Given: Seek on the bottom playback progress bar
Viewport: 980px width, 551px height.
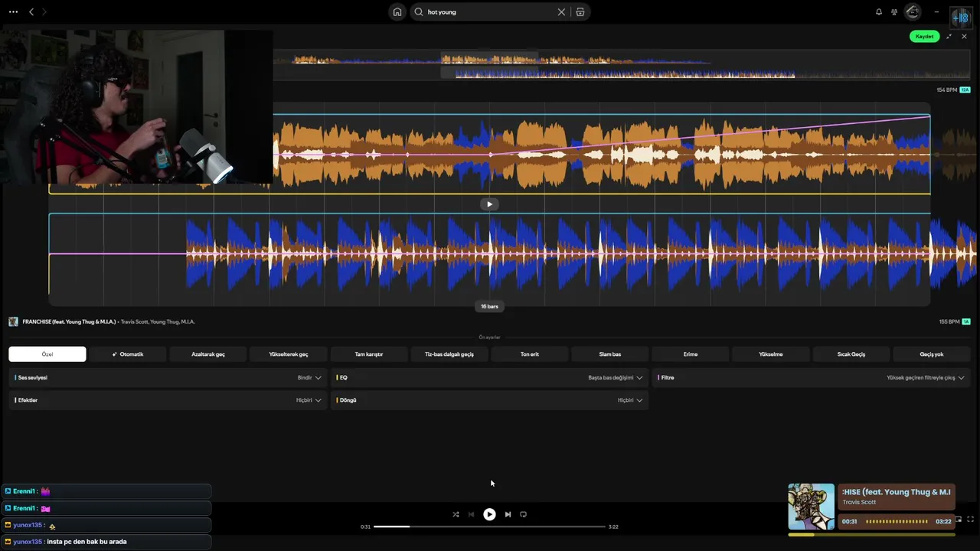Looking at the screenshot, I should click(x=490, y=527).
